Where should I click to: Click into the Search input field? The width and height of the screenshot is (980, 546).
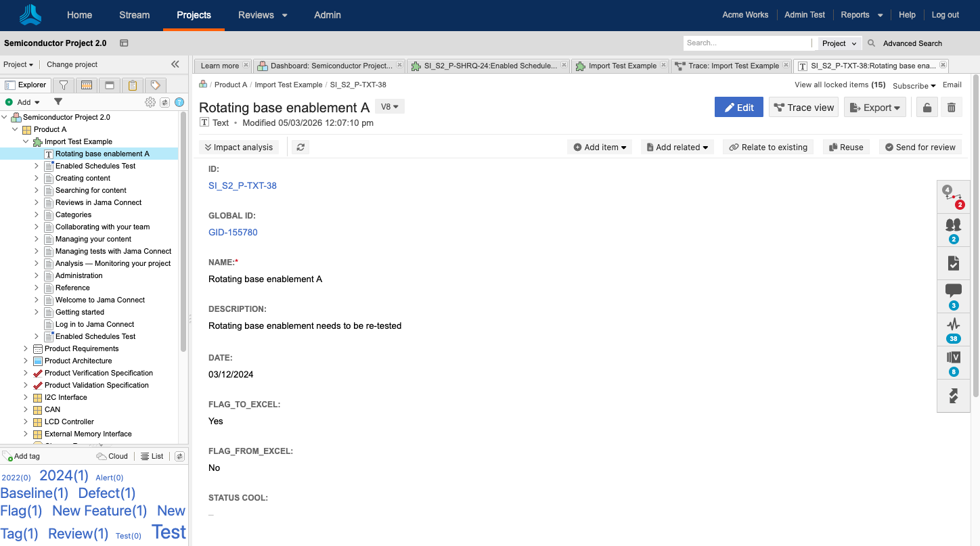point(747,43)
